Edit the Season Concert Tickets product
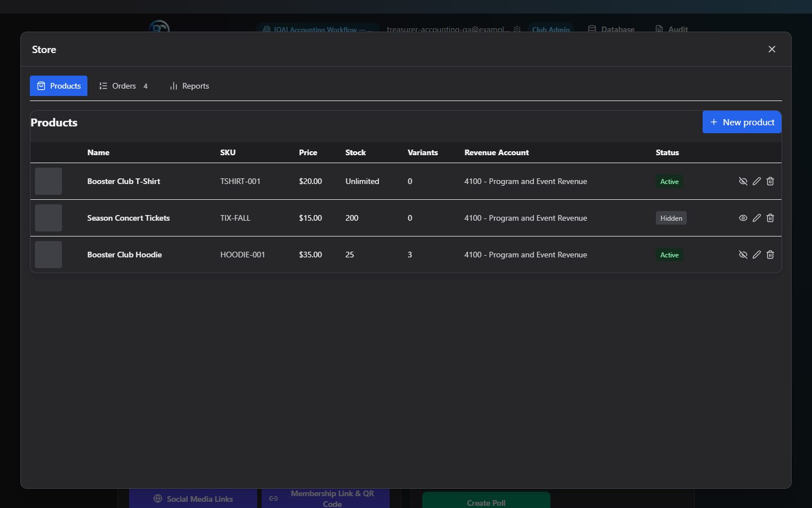812x508 pixels. tap(757, 218)
